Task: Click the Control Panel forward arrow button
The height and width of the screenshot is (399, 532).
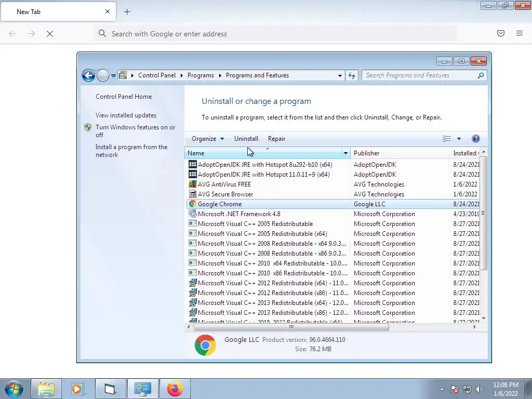Action: coord(103,75)
